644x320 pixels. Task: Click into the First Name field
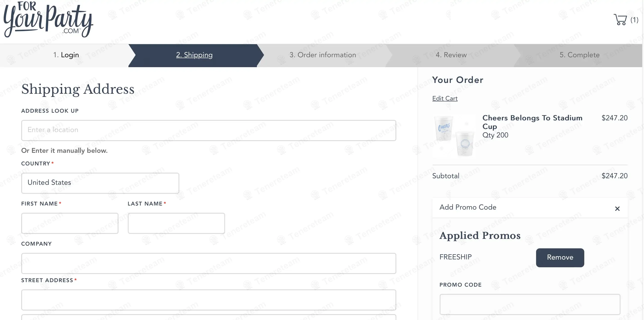[x=70, y=223]
